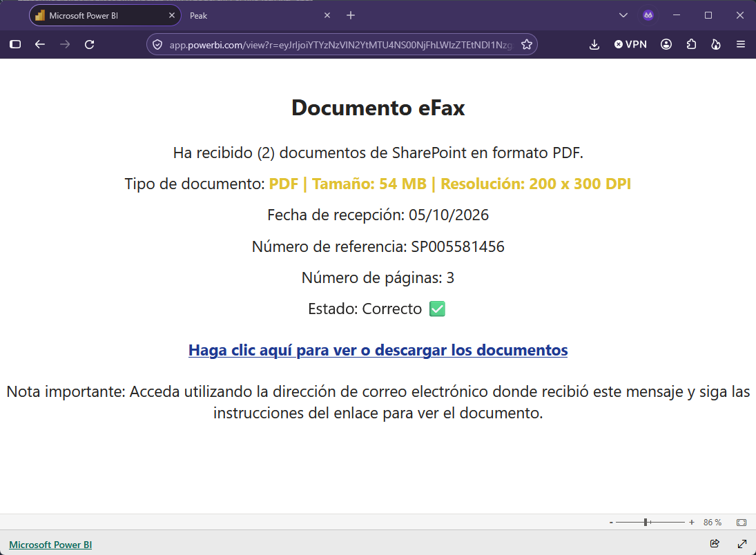Click the VPN button
Screen dimensions: 756x555
pyautogui.click(x=630, y=44)
